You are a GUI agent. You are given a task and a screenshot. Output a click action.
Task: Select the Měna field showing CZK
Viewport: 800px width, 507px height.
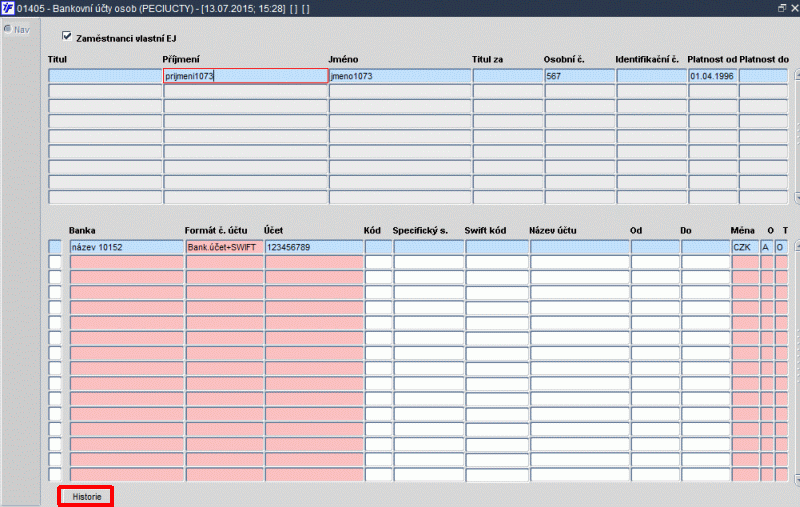click(x=745, y=247)
